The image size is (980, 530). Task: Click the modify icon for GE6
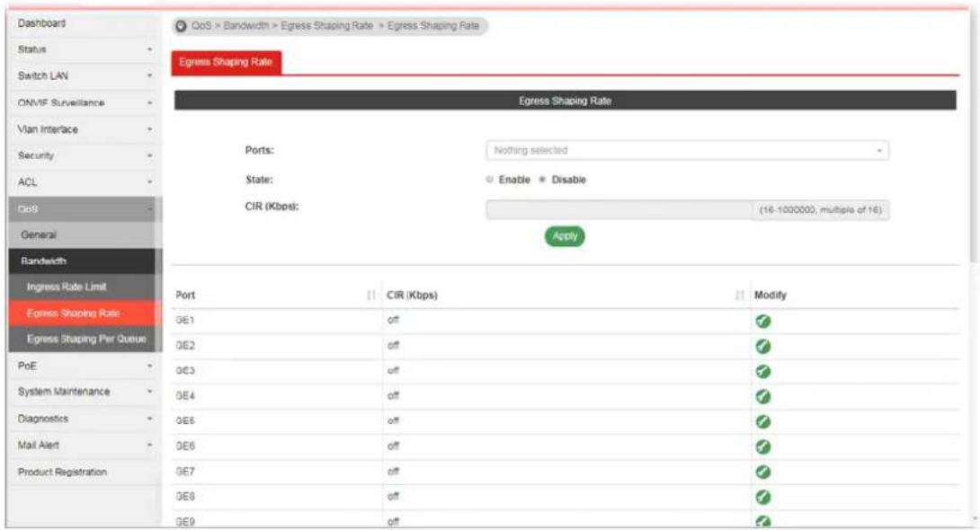[762, 446]
